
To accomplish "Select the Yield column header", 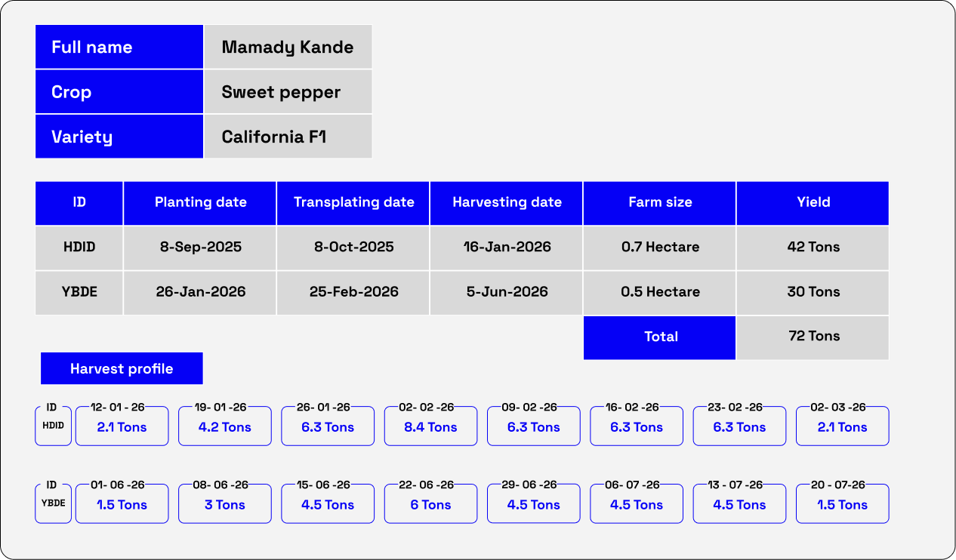I will pos(813,202).
